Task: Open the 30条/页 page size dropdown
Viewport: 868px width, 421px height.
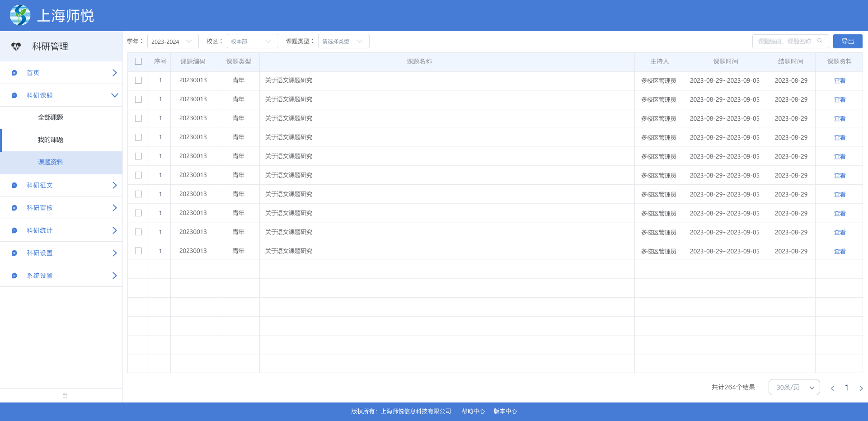Action: 794,388
